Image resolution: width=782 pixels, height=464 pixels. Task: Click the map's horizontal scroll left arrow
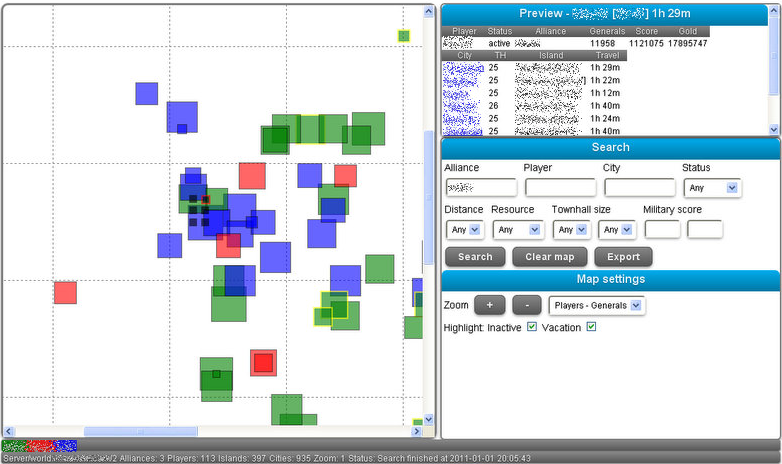pos(8,431)
